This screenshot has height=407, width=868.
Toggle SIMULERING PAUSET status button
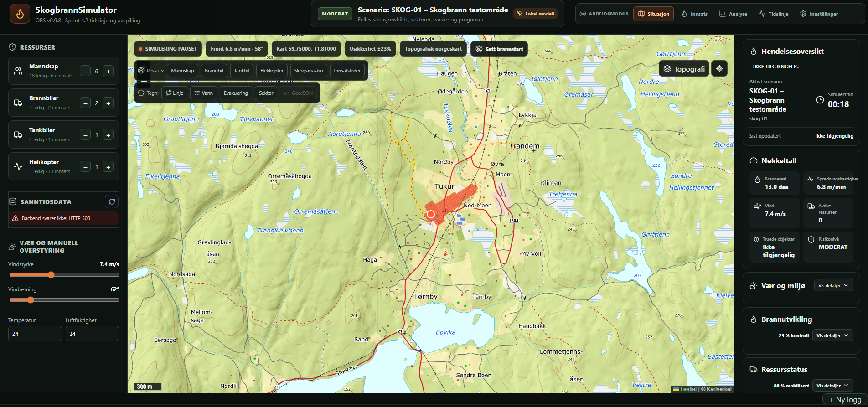(x=168, y=49)
